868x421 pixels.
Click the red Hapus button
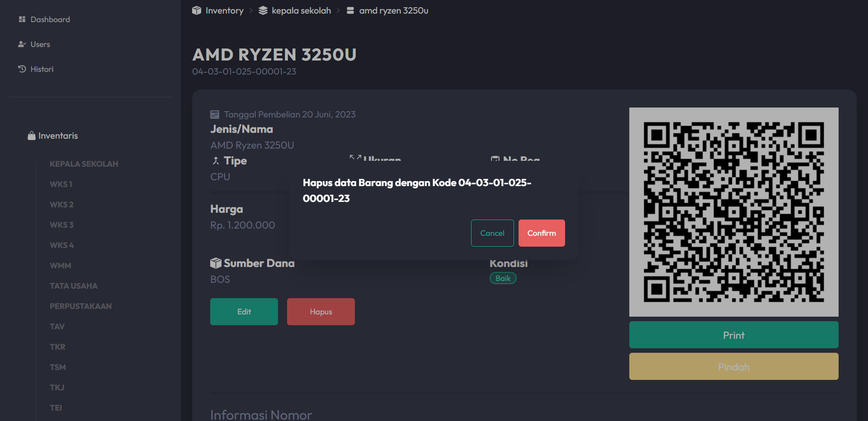(321, 312)
